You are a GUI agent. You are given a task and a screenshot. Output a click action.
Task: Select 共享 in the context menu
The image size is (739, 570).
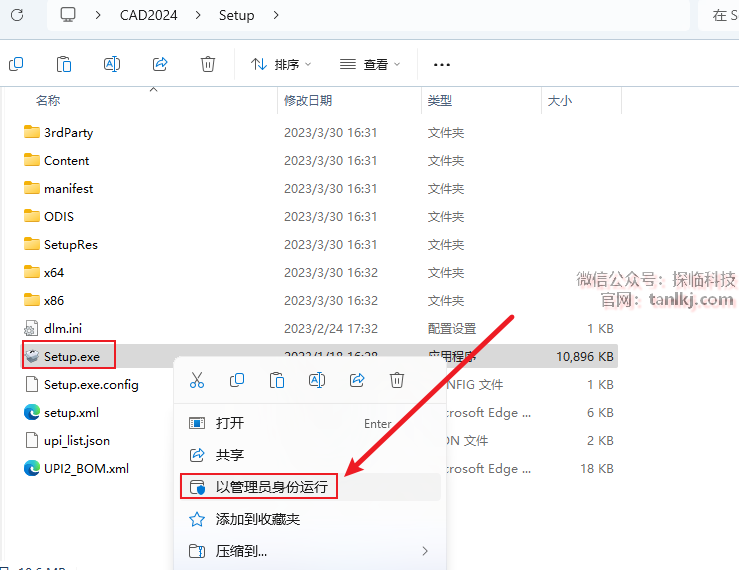pyautogui.click(x=310, y=455)
